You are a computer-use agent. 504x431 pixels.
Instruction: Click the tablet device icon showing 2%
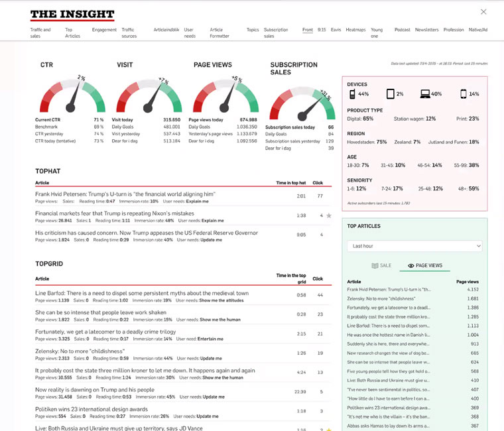(390, 94)
